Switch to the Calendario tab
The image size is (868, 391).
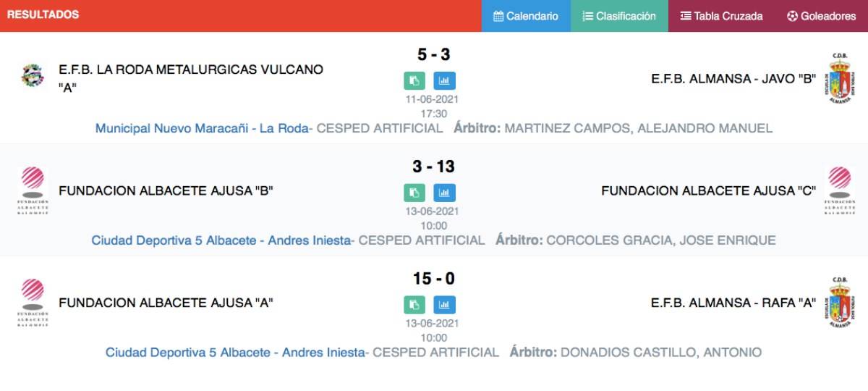tap(526, 16)
